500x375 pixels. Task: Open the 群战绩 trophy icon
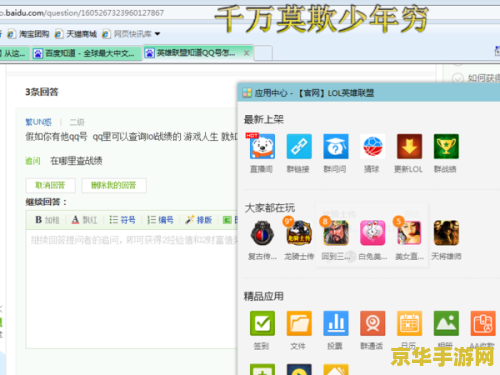pyautogui.click(x=446, y=146)
